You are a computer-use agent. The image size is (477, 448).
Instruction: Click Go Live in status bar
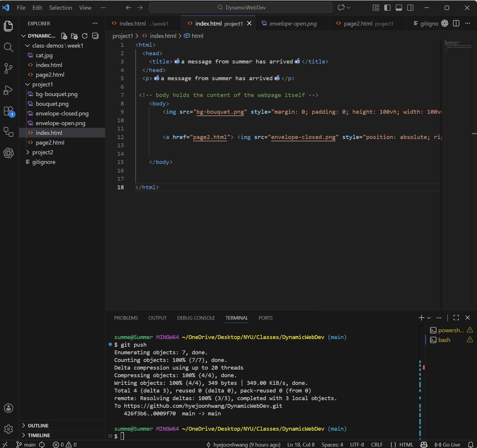[448, 444]
